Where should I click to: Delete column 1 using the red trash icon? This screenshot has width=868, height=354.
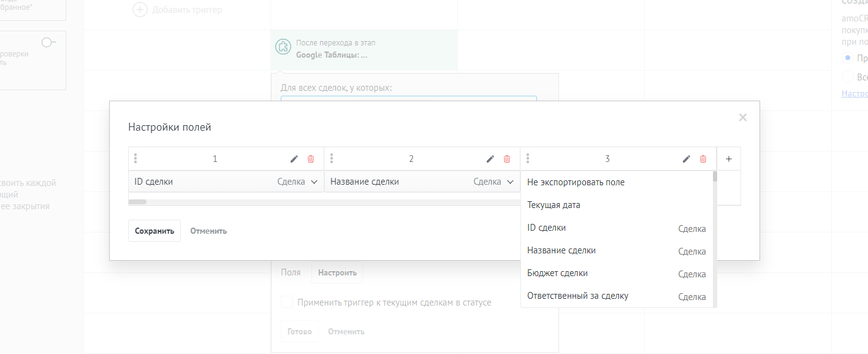tap(311, 159)
